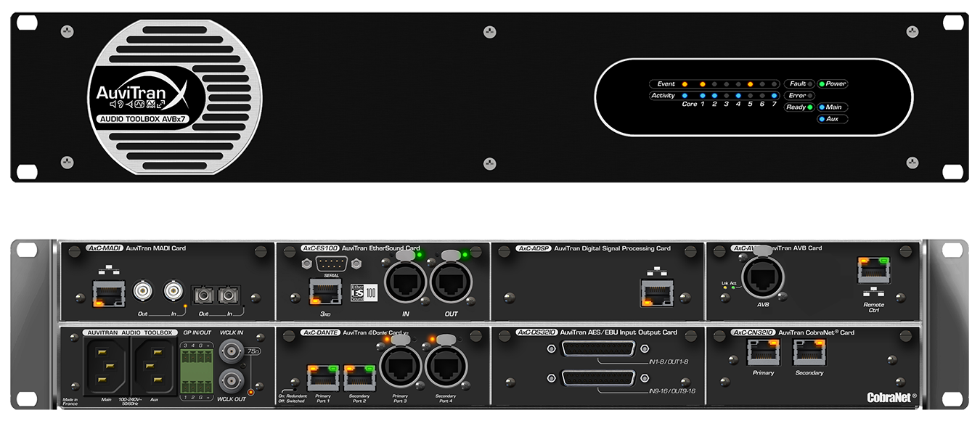Viewport: 980px width, 421px height.
Task: Click the 'AxC-ES100' card label
Action: (x=320, y=248)
